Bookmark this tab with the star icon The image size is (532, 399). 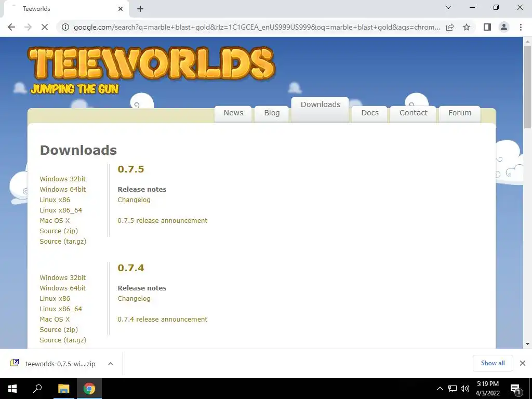467,27
